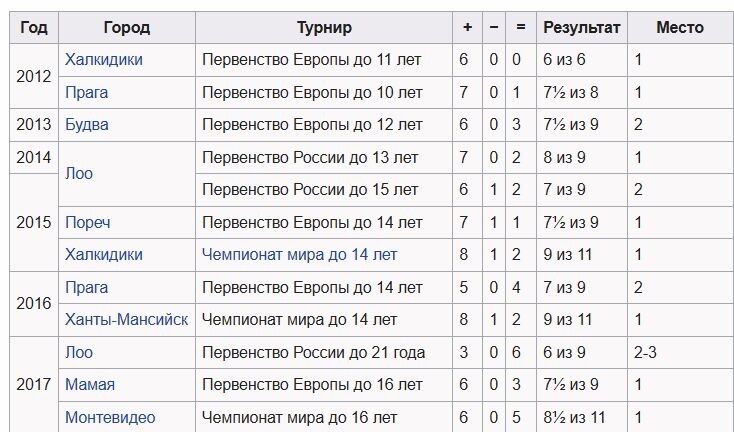Open Чемпионат мира до 14 лет link

299,255
